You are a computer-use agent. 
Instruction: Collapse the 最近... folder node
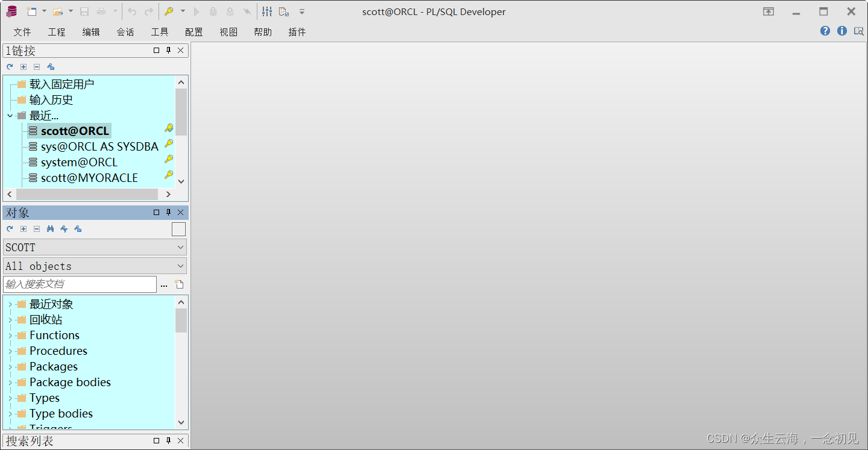pos(10,116)
